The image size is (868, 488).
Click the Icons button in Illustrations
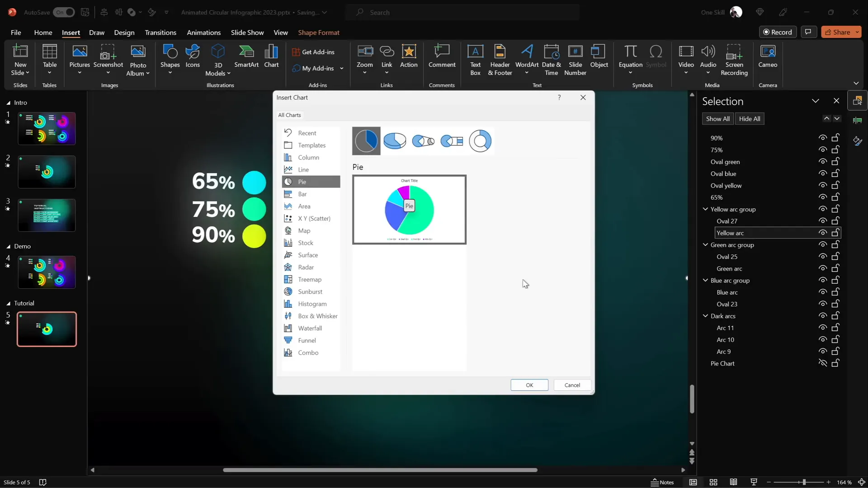[193, 56]
